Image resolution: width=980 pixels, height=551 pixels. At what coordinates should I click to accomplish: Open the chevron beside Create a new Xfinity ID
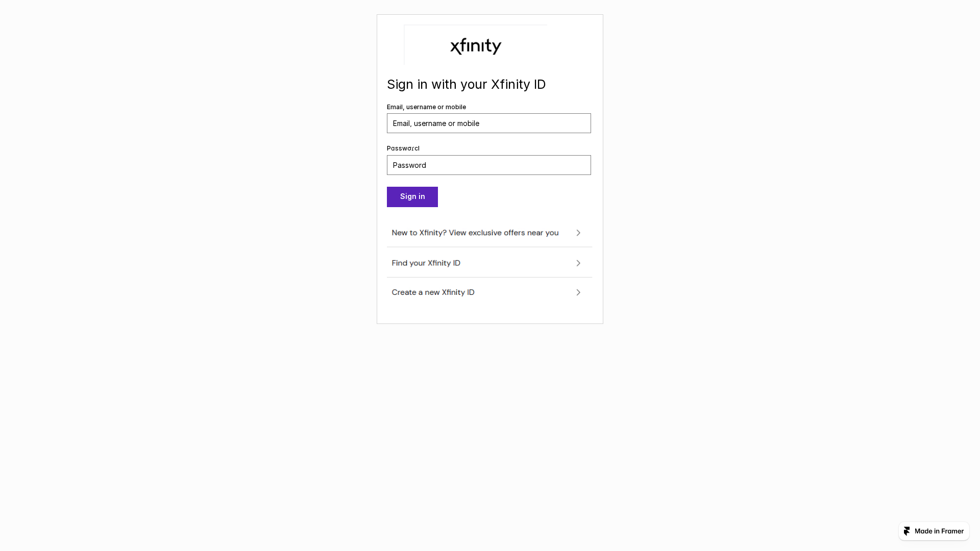[x=578, y=292]
